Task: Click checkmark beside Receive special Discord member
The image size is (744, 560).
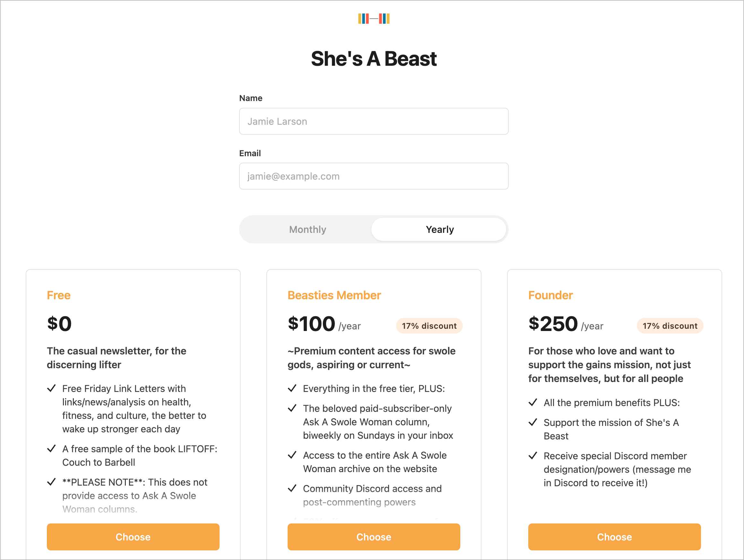Action: point(533,456)
